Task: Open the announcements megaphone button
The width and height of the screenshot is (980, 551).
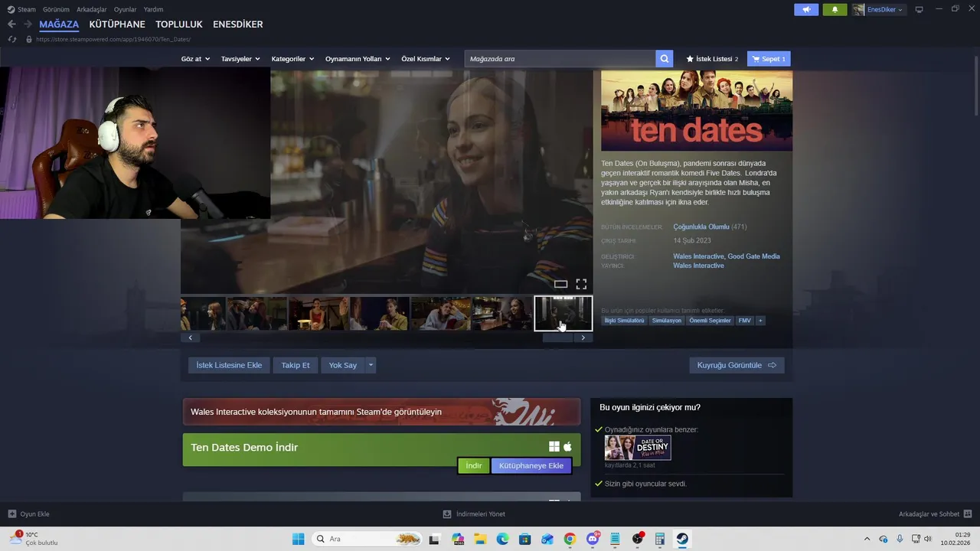Action: 805,9
